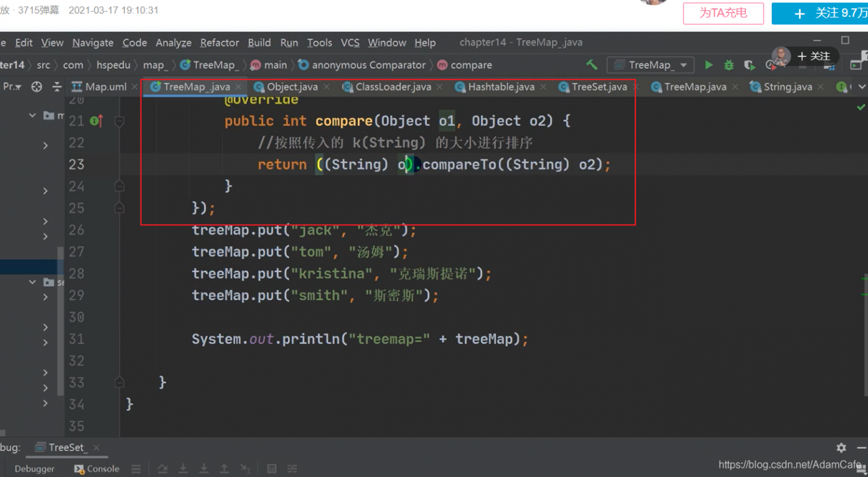Click the src breadcrumb
The image size is (868, 477).
(x=43, y=65)
